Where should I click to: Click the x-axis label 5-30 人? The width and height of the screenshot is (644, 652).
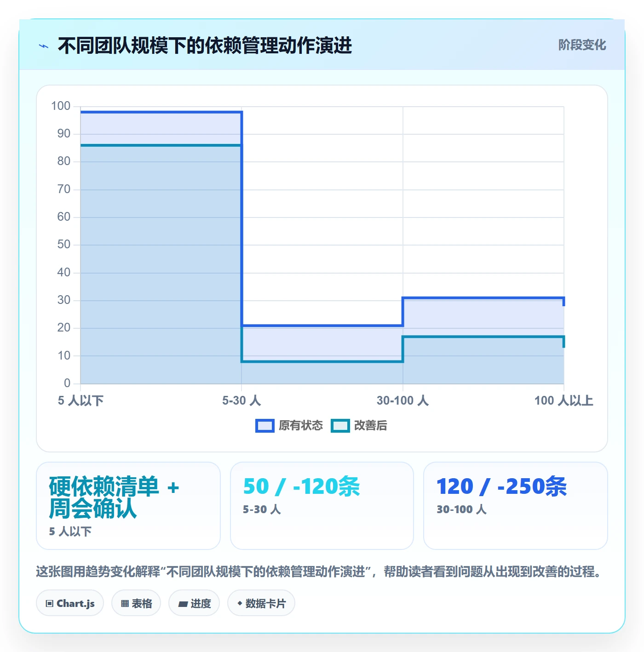point(241,400)
